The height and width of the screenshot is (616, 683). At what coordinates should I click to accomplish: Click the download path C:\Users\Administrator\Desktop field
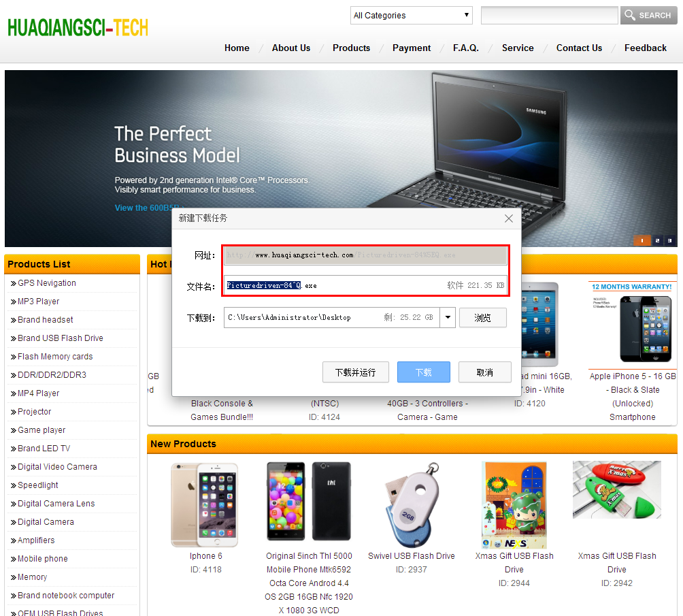coord(331,317)
